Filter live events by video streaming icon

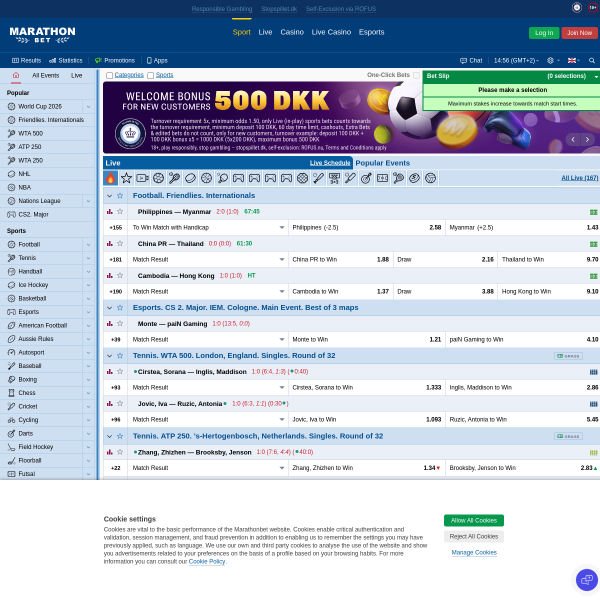coord(142,178)
